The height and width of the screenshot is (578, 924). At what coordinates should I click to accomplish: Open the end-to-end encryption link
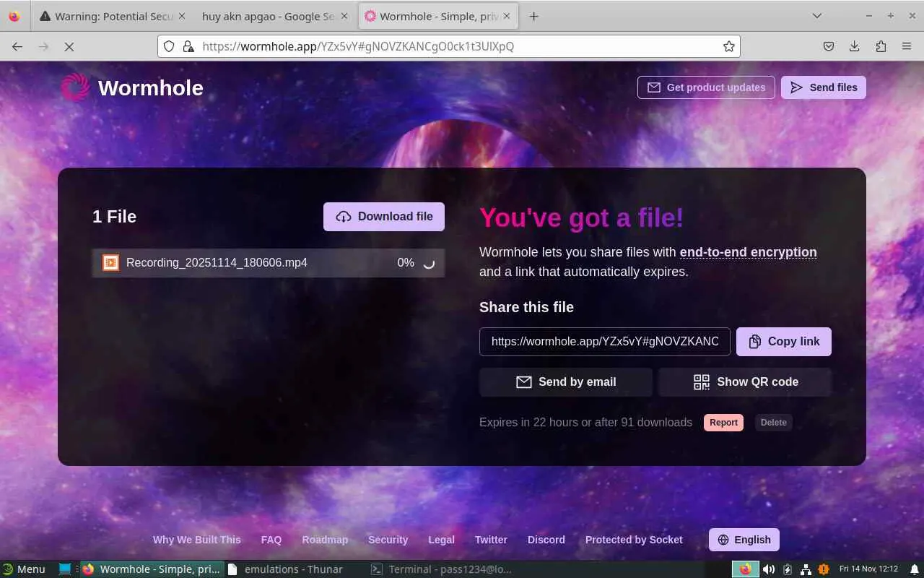point(749,252)
